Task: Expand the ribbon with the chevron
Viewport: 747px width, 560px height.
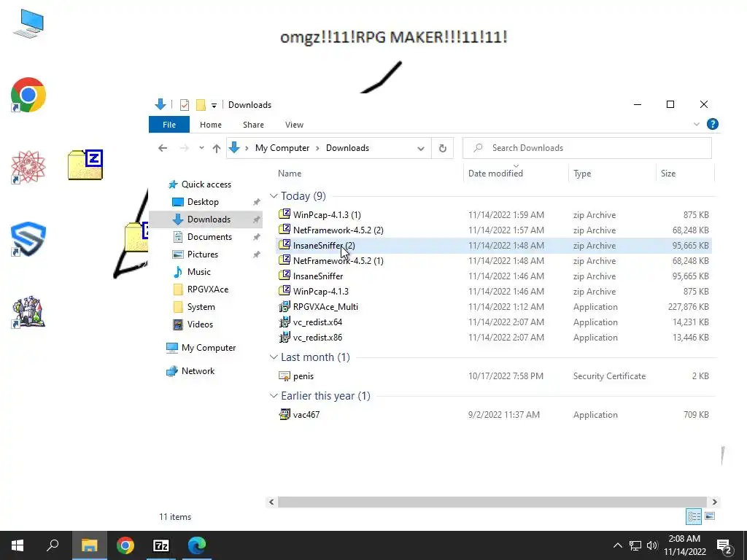Action: (x=697, y=124)
